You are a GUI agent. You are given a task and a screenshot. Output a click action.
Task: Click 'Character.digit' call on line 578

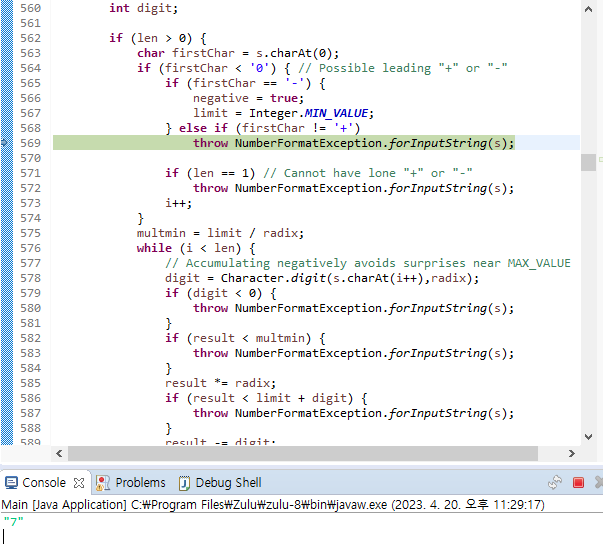click(x=273, y=278)
